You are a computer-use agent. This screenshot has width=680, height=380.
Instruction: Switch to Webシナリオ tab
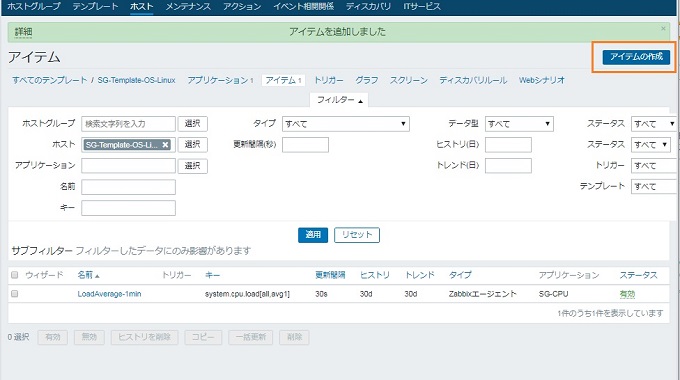point(542,80)
